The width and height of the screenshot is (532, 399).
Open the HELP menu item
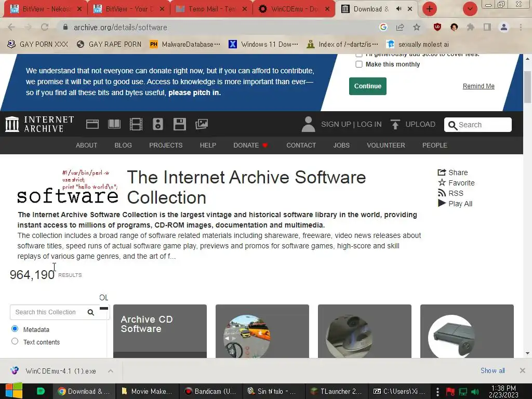coord(208,145)
